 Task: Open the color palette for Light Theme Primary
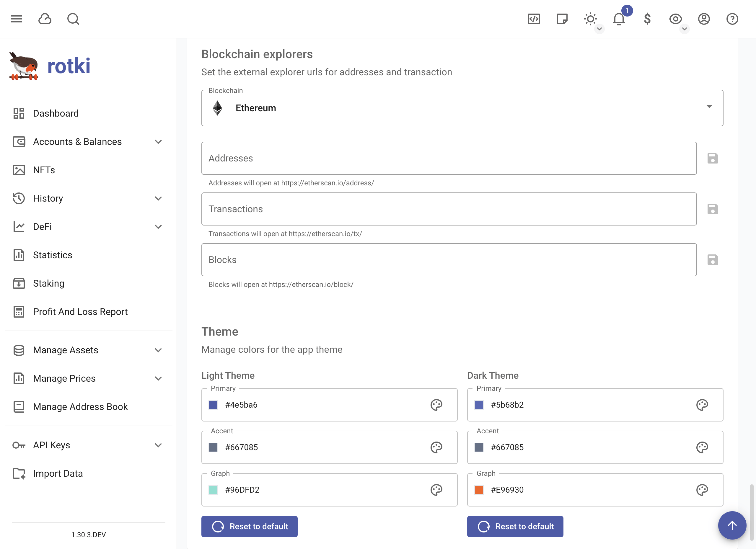[436, 405]
